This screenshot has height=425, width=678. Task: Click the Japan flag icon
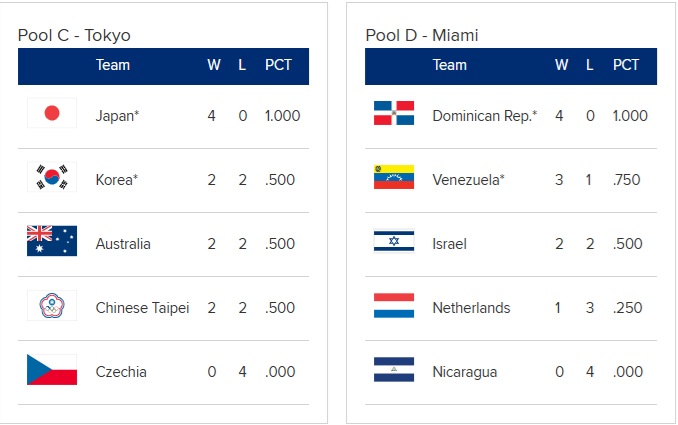click(x=52, y=114)
